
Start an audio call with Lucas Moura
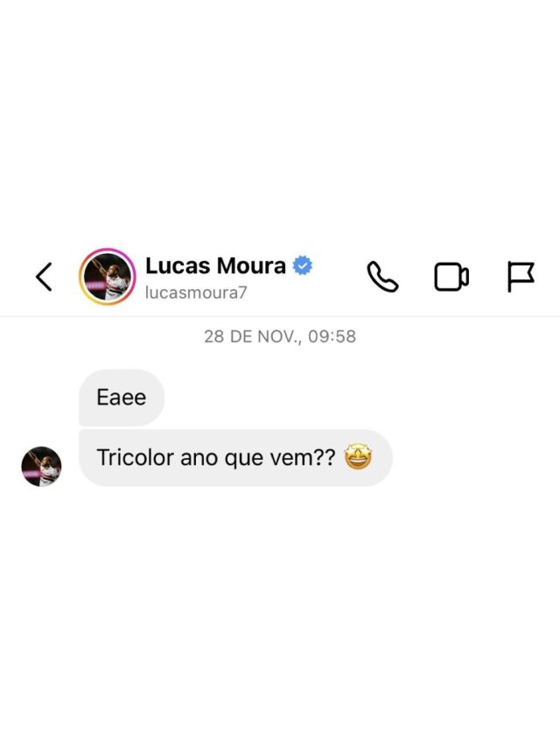coord(382,277)
